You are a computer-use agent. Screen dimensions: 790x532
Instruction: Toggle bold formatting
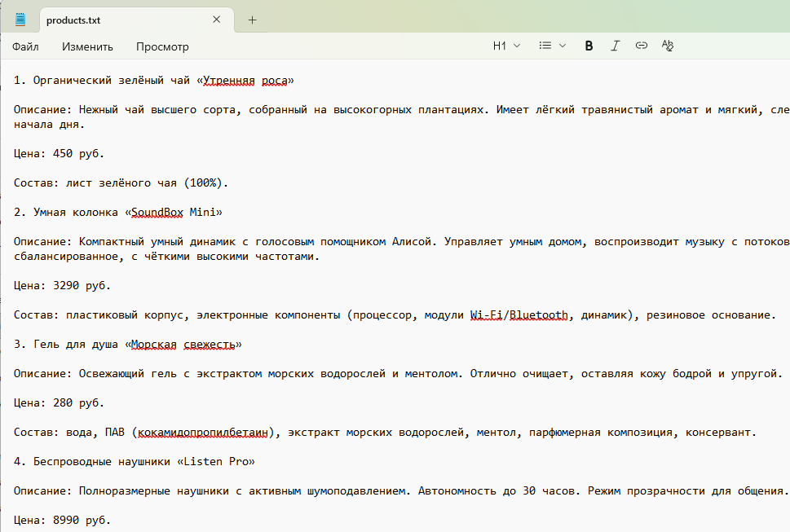pos(588,46)
